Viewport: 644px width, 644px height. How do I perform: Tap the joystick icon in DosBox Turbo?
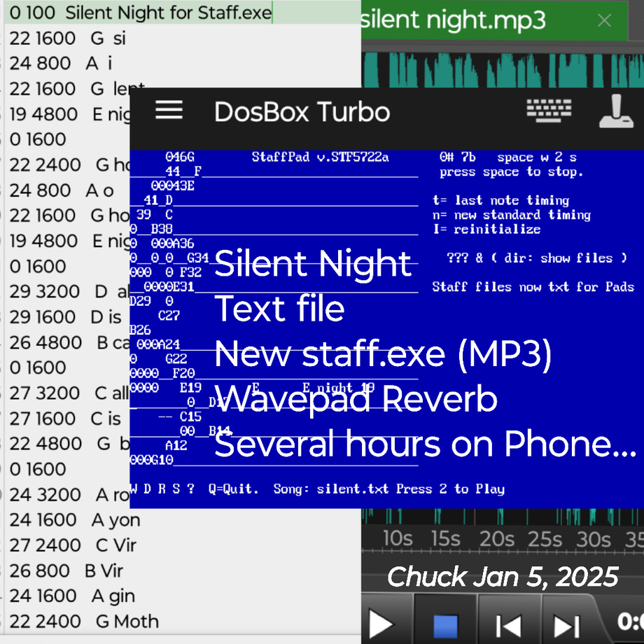coord(617,111)
